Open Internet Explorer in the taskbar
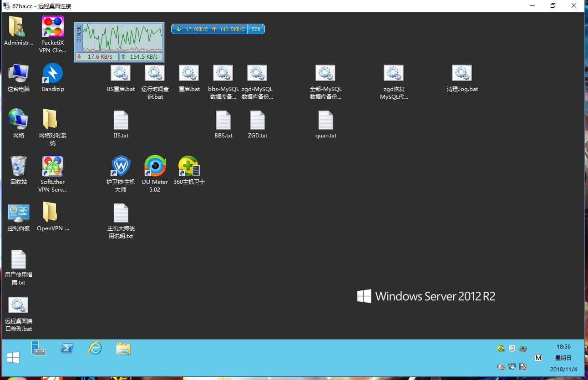The height and width of the screenshot is (380, 588). tap(95, 349)
